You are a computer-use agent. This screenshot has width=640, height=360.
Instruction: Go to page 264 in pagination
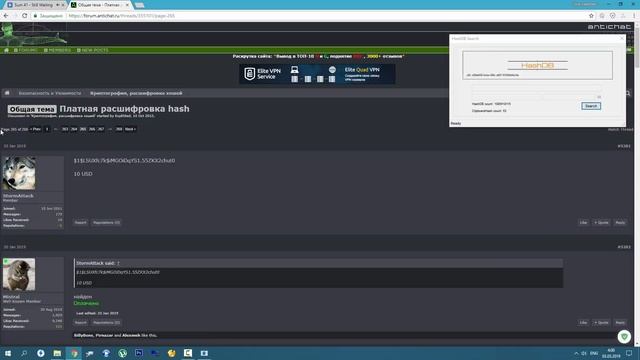pyautogui.click(x=74, y=129)
